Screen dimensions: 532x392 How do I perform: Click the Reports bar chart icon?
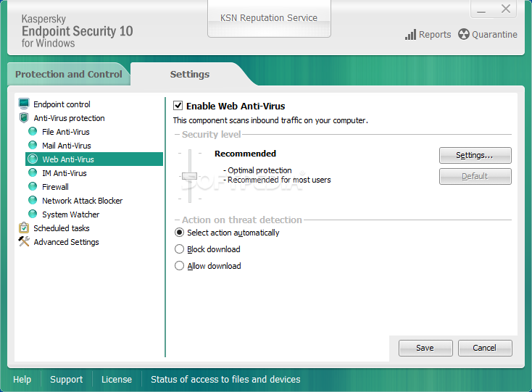point(410,35)
